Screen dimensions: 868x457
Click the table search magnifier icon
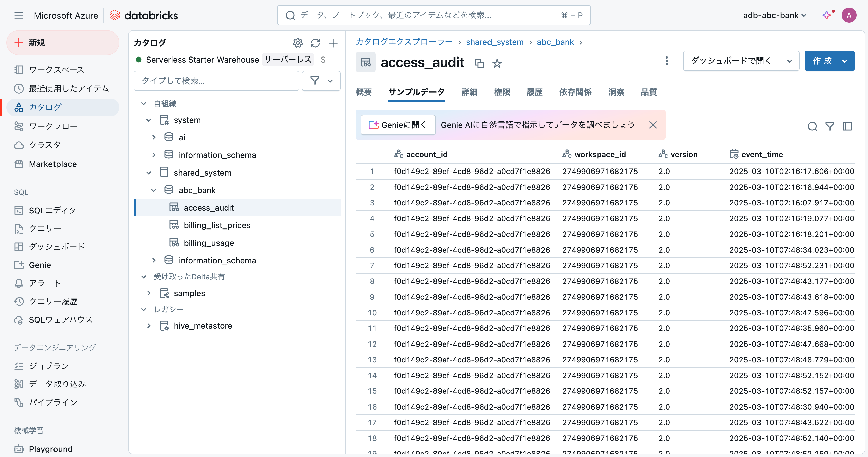tap(812, 126)
